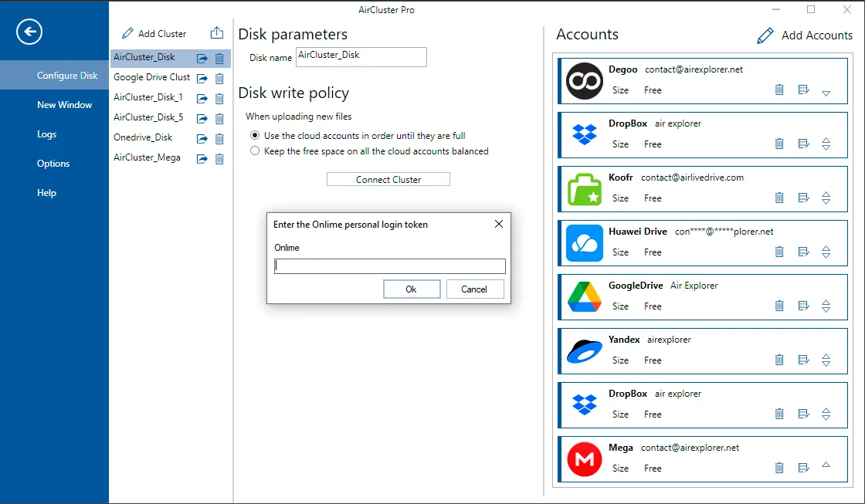The width and height of the screenshot is (865, 504).
Task: Click Add Accounts
Action: (805, 36)
